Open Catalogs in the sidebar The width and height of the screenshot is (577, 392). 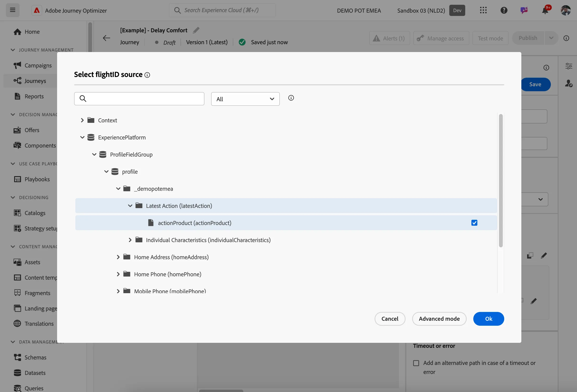coord(35,213)
